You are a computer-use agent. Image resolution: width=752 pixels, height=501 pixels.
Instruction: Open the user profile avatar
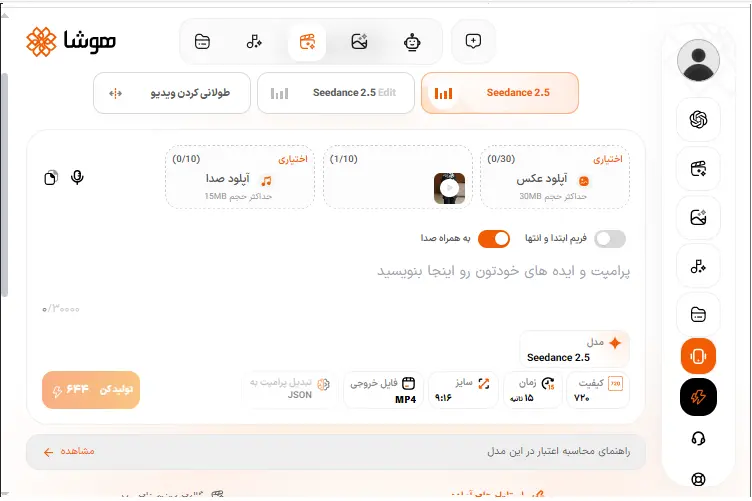click(698, 61)
